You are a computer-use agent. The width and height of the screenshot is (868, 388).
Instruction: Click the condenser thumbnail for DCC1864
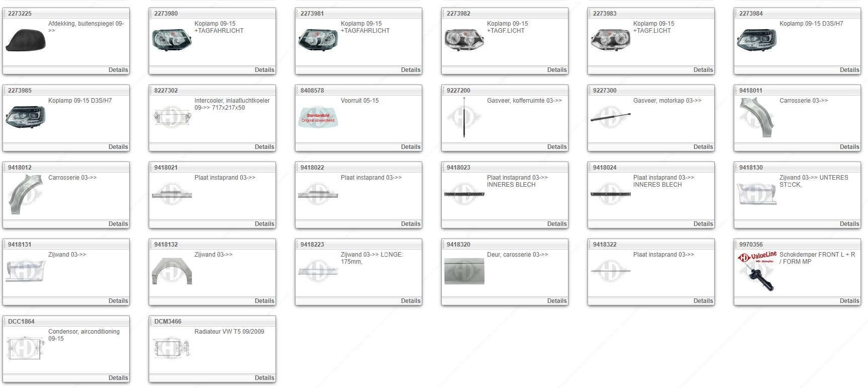tap(26, 348)
